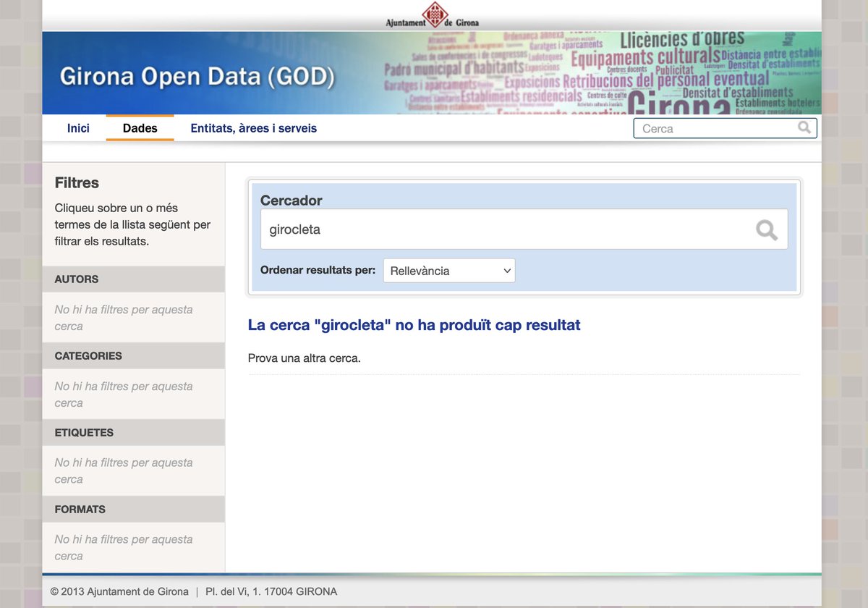Screen dimensions: 868x608
Task: Click the '© 2013 Ajuntament de Girona' footer text
Action: (x=119, y=591)
